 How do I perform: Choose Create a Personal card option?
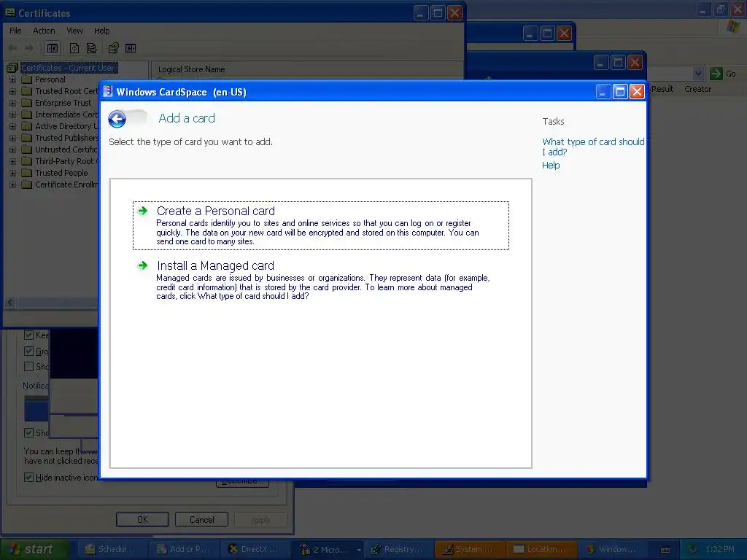pos(321,226)
